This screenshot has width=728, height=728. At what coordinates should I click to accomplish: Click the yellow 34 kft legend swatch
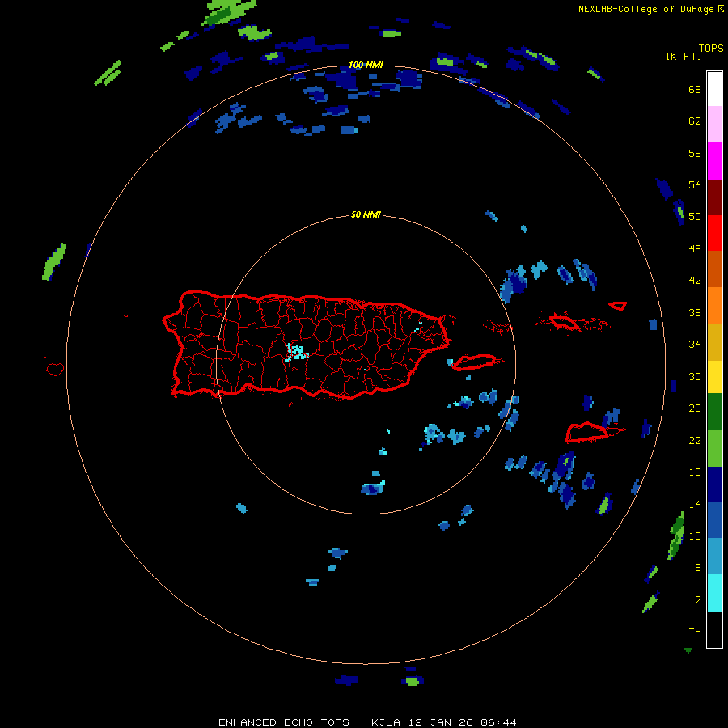(714, 377)
